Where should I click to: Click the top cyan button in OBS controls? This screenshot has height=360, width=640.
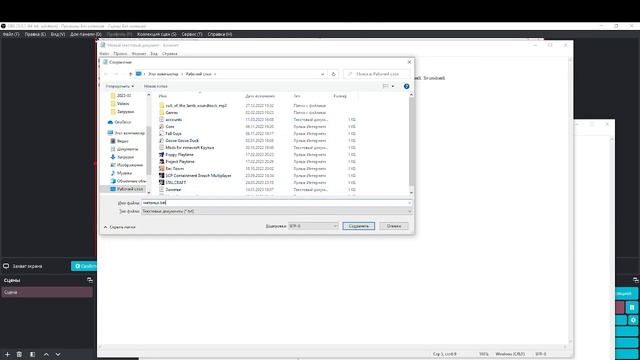point(626,293)
